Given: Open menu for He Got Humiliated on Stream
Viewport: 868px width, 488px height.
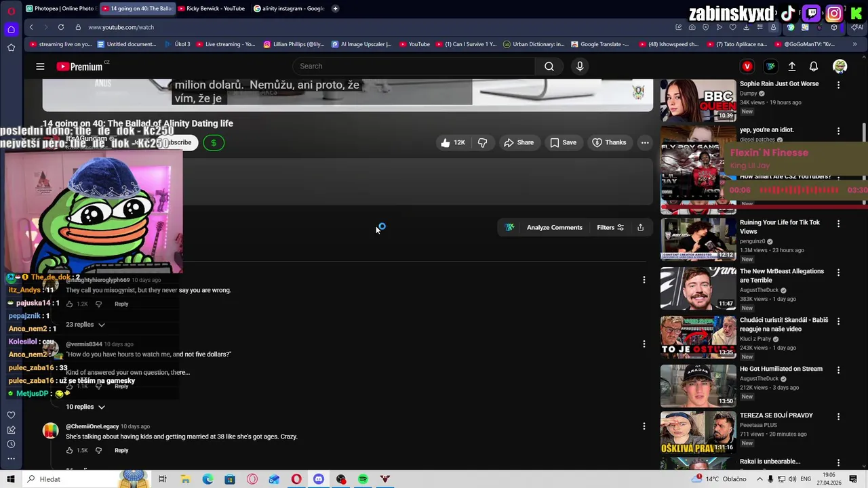Looking at the screenshot, I should coord(838,369).
